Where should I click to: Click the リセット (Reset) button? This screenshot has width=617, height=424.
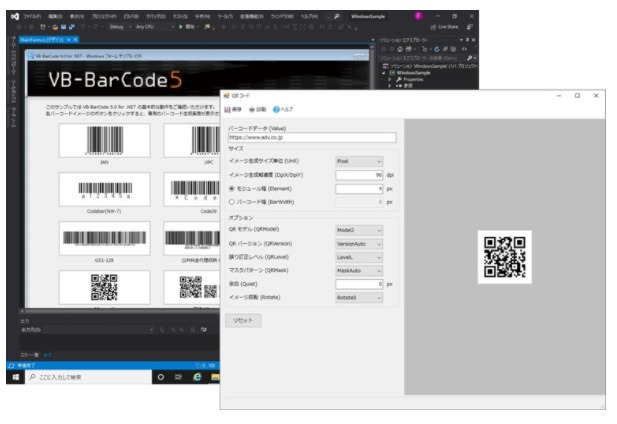243,321
